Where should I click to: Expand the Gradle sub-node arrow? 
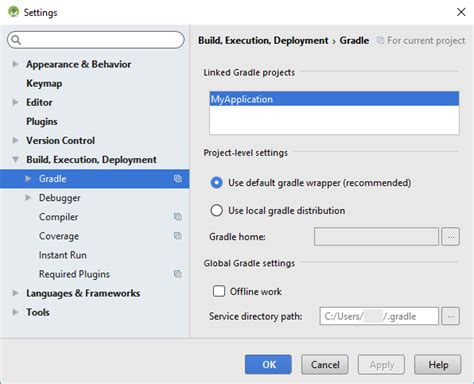tap(28, 179)
